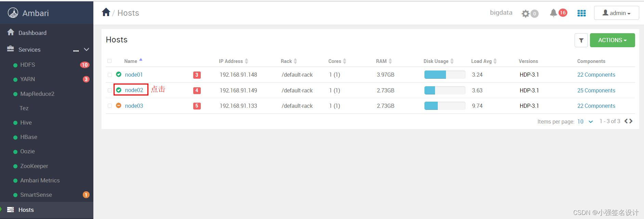Click the Hosts server icon in sidebar
The image size is (644, 219).
11,209
